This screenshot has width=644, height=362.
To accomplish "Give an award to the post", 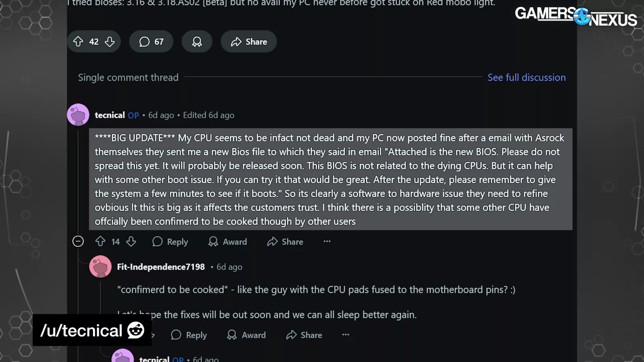I will [x=197, y=41].
